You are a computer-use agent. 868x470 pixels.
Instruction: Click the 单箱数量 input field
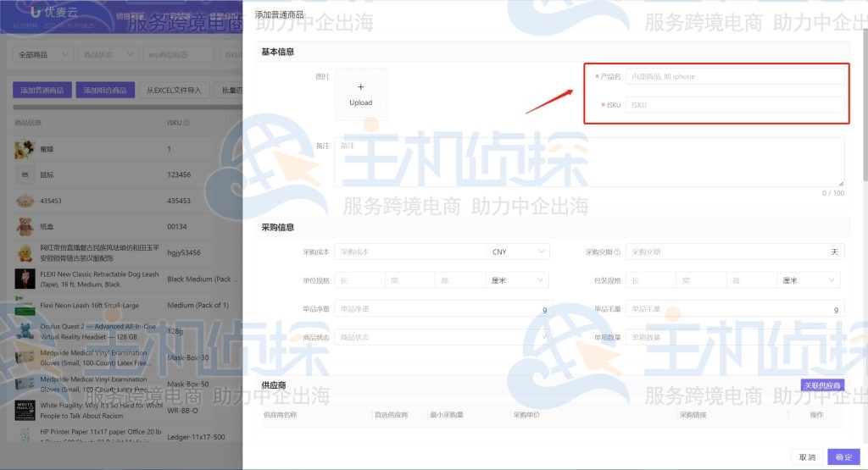click(735, 337)
